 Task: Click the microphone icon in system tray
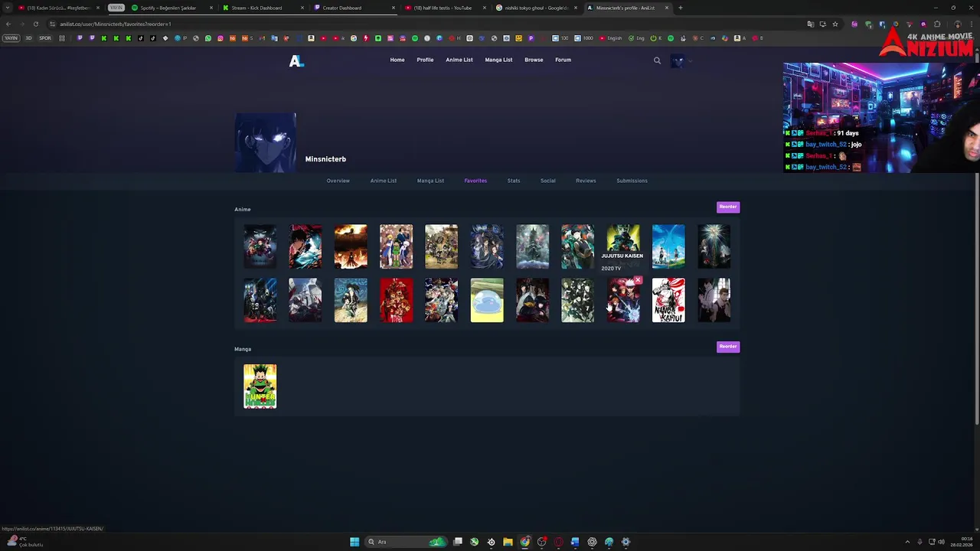click(x=920, y=542)
